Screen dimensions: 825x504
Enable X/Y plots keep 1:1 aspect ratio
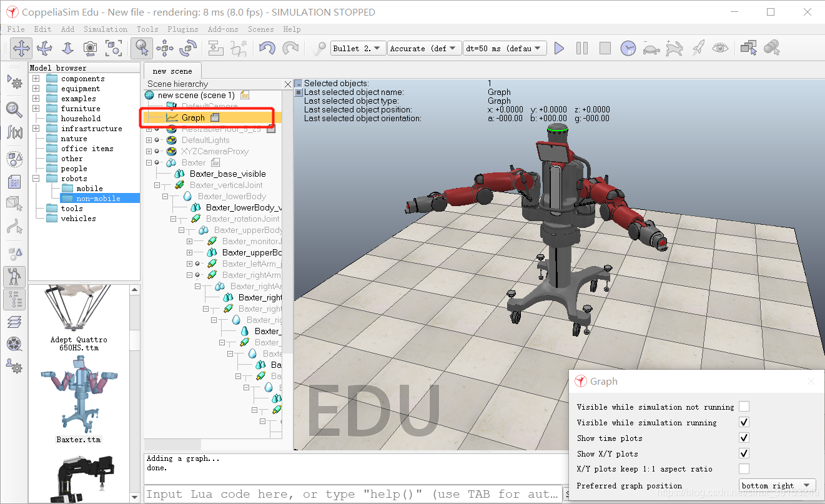coord(744,468)
